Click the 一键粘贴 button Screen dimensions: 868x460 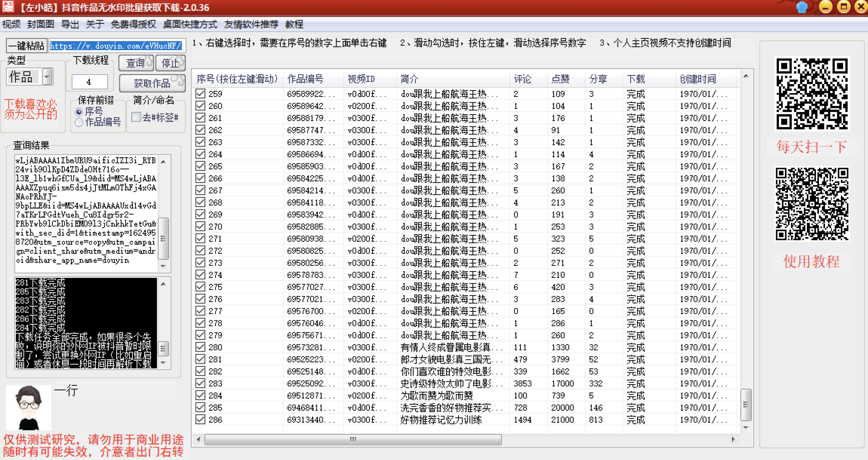tap(26, 46)
